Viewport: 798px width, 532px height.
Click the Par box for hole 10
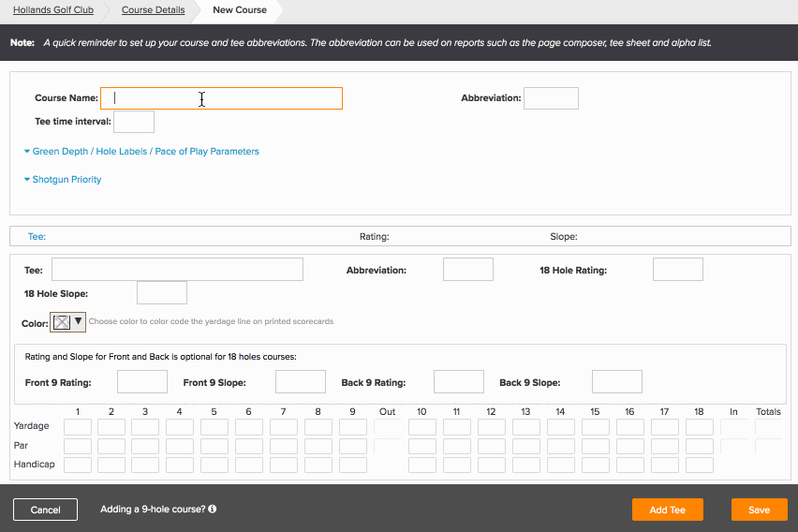click(x=421, y=446)
